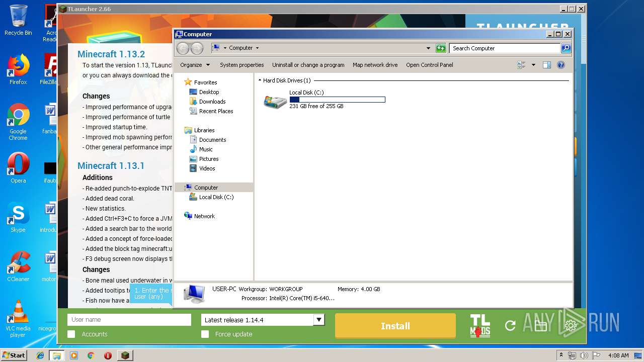The height and width of the screenshot is (362, 644).
Task: Click Local Disk (C:) capacity bar
Action: click(x=337, y=100)
